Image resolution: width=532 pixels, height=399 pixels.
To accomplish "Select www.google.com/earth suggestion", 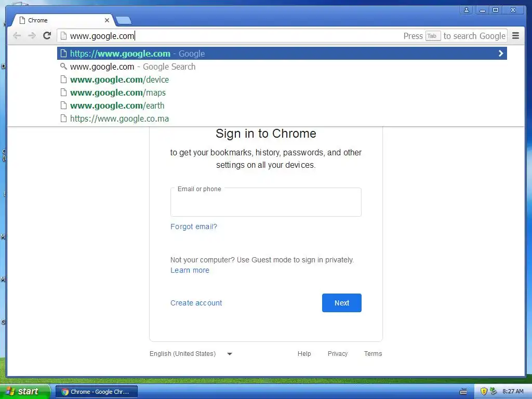I will 282,105.
